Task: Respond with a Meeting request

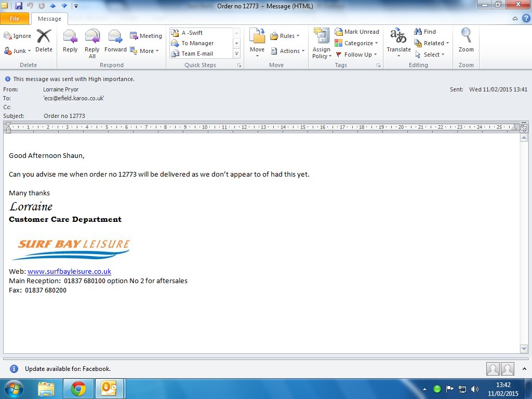Action: (x=146, y=36)
